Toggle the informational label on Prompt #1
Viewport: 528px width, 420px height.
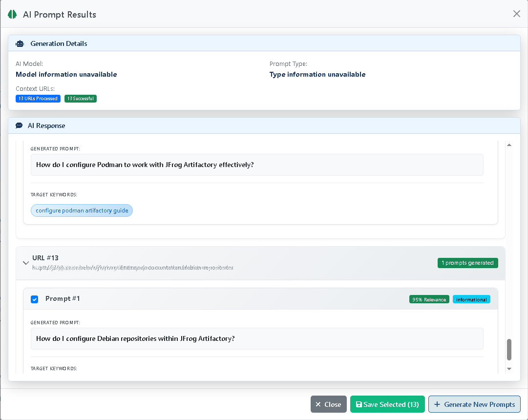(471, 299)
